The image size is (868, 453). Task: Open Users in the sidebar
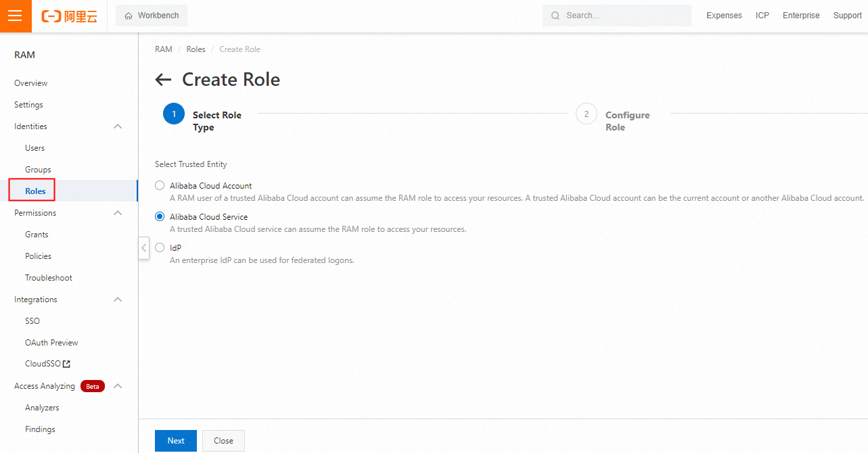(x=35, y=148)
